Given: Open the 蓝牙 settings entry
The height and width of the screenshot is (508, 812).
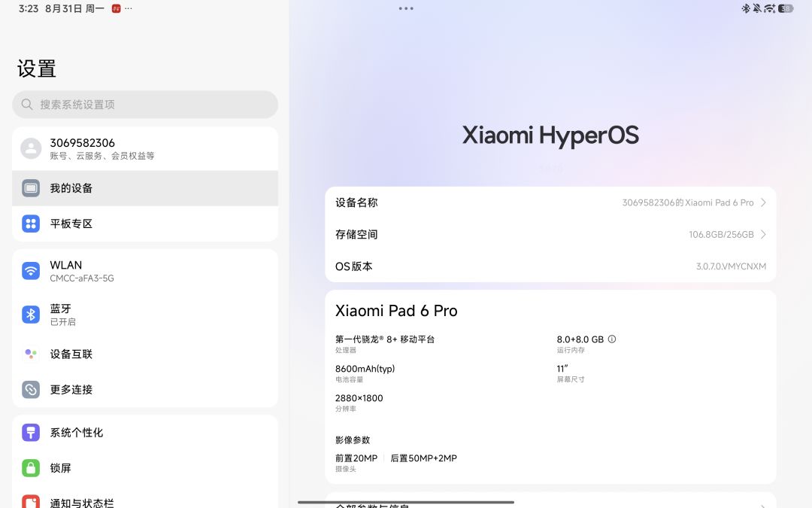Looking at the screenshot, I should click(x=145, y=315).
